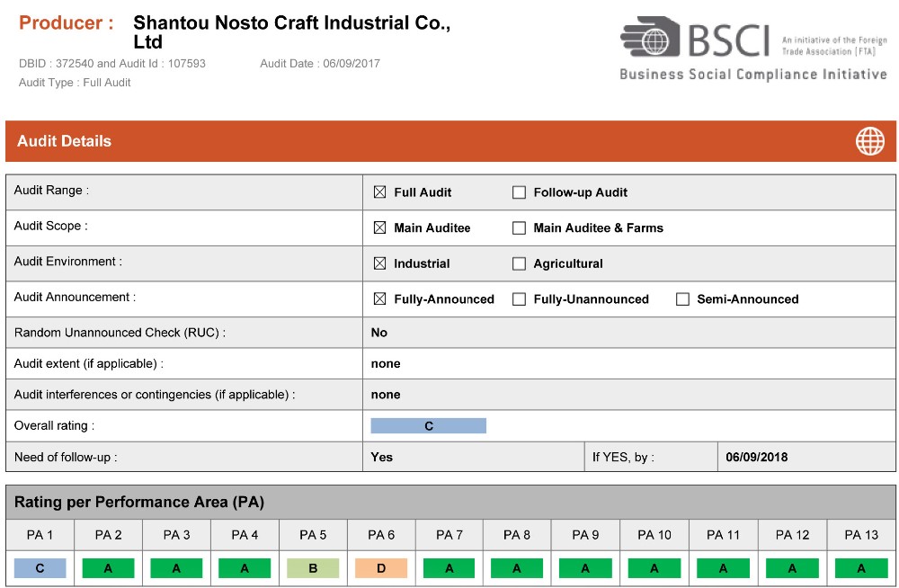Toggle the Industrial environment checkbox
The image size is (899, 588).
[379, 263]
